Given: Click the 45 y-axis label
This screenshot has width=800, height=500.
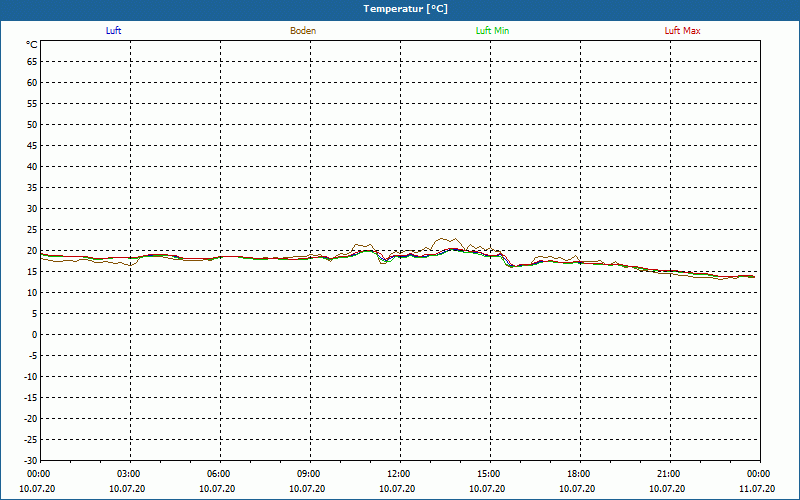Looking at the screenshot, I should point(32,146).
